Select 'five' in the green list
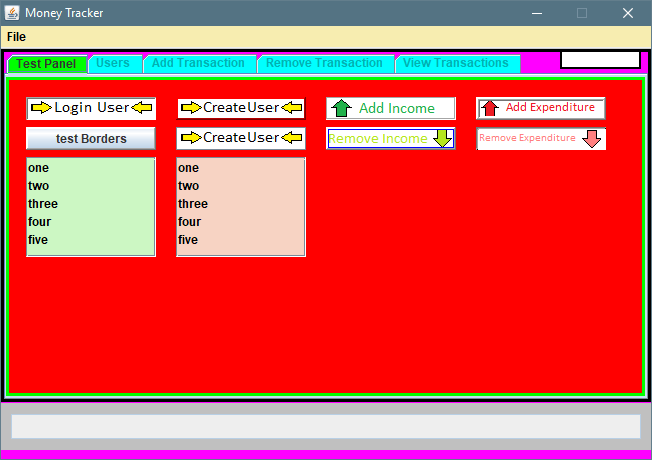Viewport: 652px width, 460px height. point(91,240)
